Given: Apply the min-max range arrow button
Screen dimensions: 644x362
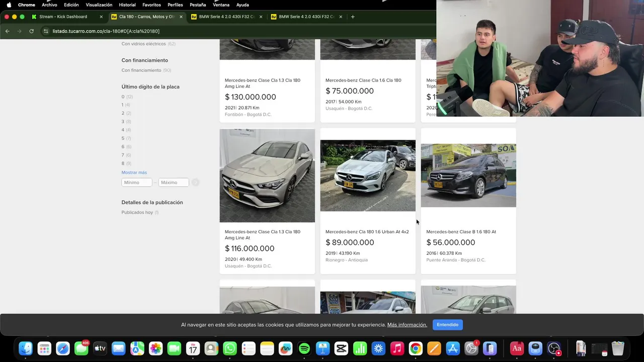Looking at the screenshot, I should pyautogui.click(x=195, y=183).
